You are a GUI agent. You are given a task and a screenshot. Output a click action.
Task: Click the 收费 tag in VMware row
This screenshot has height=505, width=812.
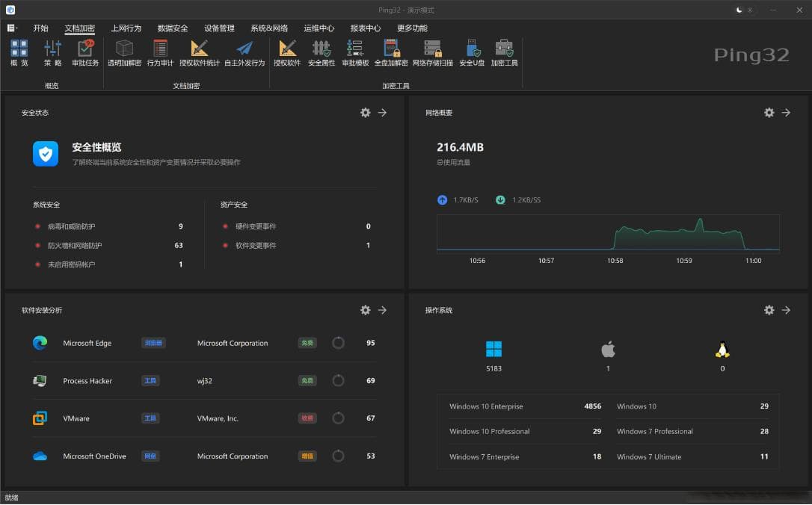tap(307, 418)
